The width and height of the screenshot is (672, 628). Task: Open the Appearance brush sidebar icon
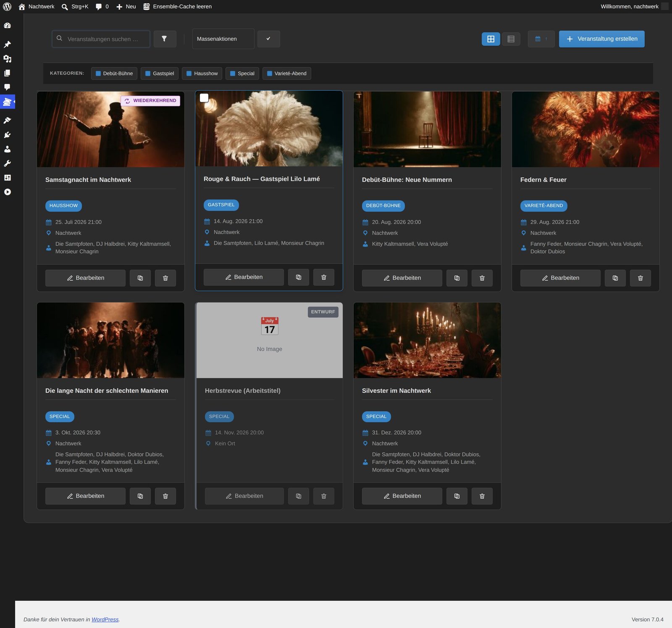[x=7, y=121]
